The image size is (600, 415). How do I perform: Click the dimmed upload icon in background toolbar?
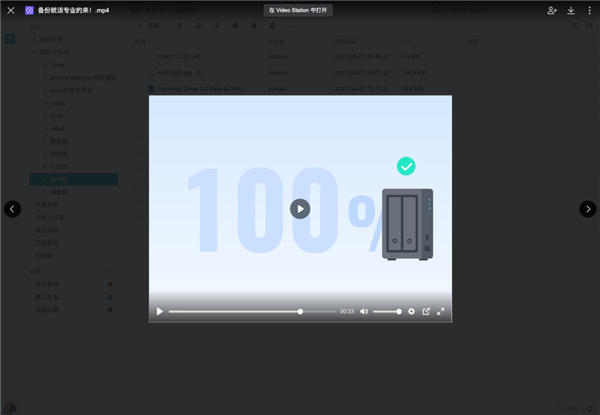pyautogui.click(x=179, y=26)
